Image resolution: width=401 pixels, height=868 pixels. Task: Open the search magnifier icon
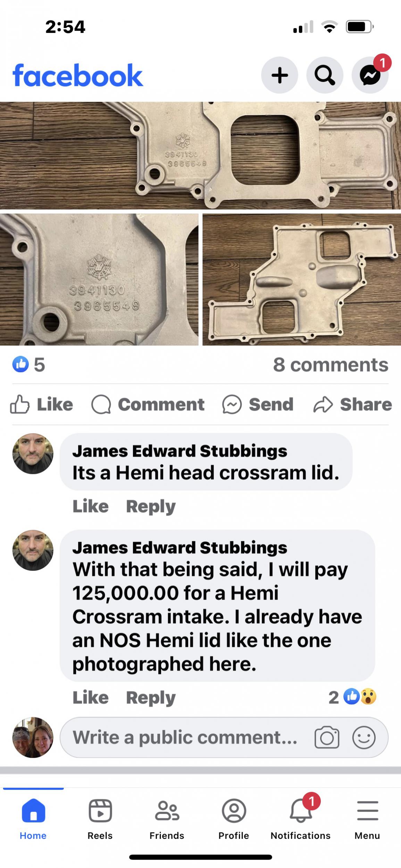[x=325, y=75]
